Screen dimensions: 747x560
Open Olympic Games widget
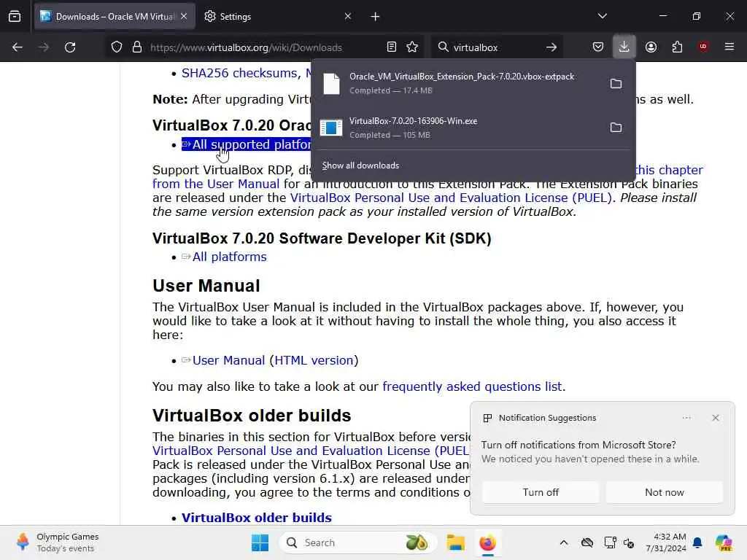[57, 542]
